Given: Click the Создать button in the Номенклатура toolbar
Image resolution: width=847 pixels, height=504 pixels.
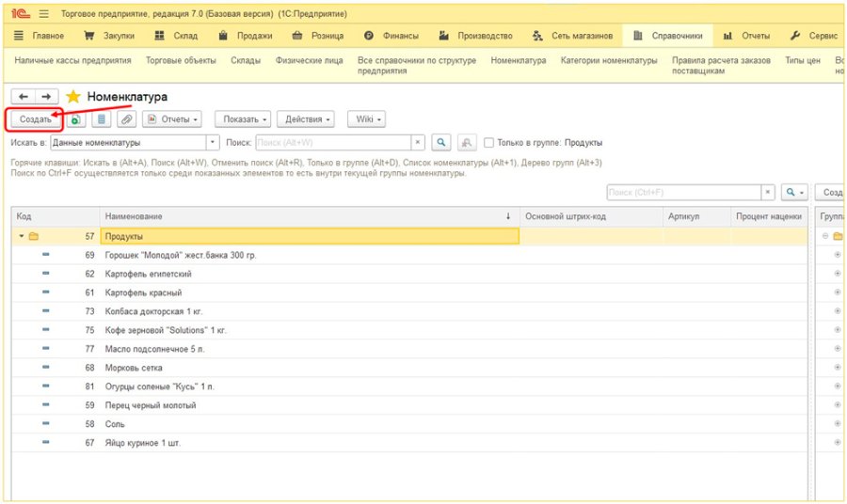Looking at the screenshot, I should click(x=35, y=119).
